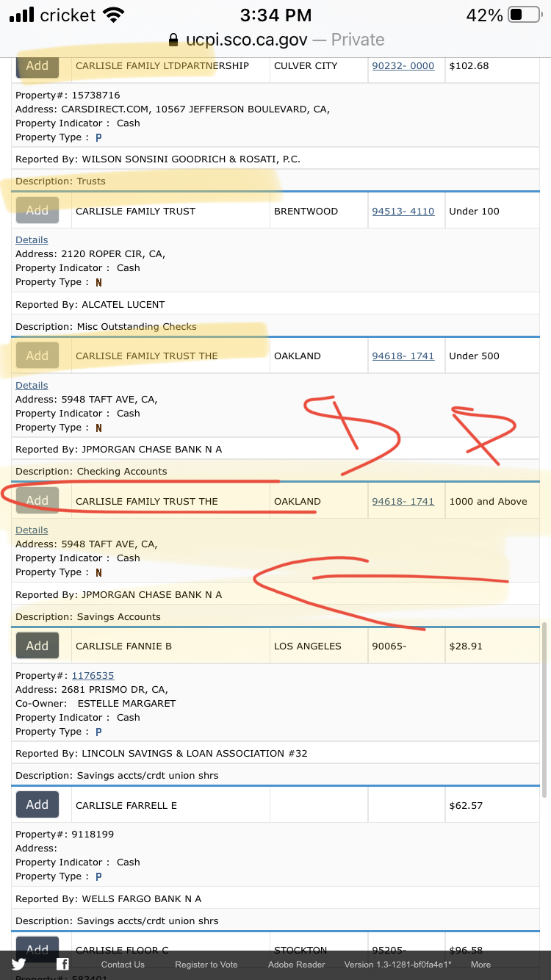Select the $28.91 amount
This screenshot has height=980, width=551.
[x=466, y=646]
